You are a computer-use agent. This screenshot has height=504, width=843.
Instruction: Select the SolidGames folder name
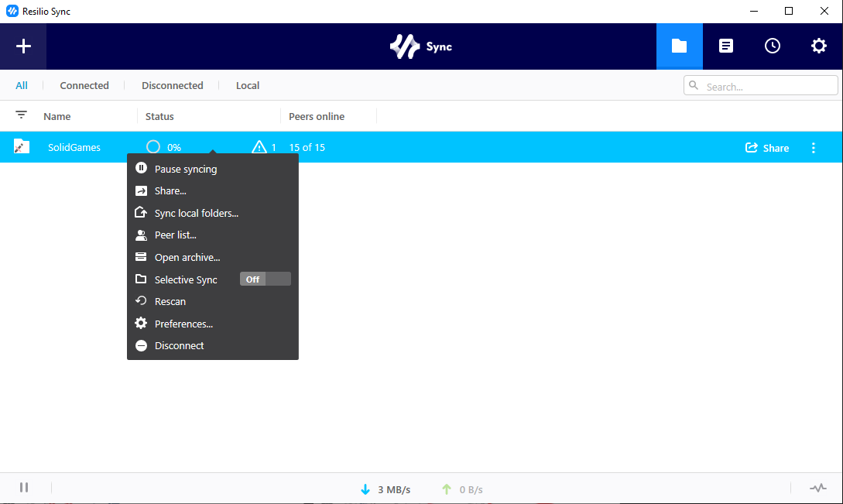[74, 147]
